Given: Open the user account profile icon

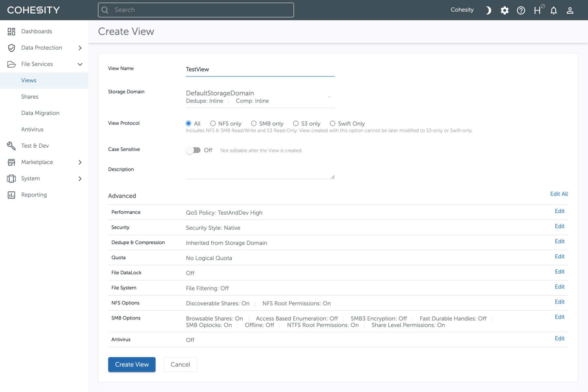Looking at the screenshot, I should tap(570, 10).
